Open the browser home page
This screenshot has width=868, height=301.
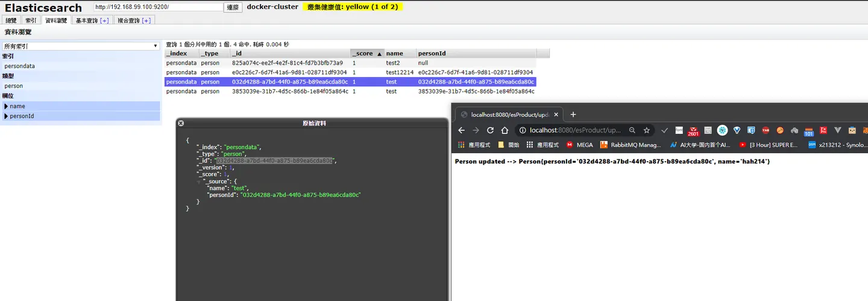click(505, 130)
